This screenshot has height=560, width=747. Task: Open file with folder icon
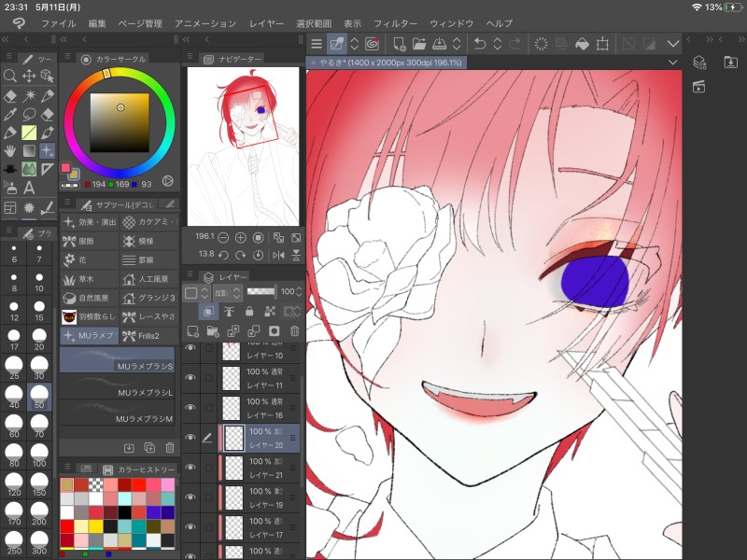pyautogui.click(x=418, y=44)
